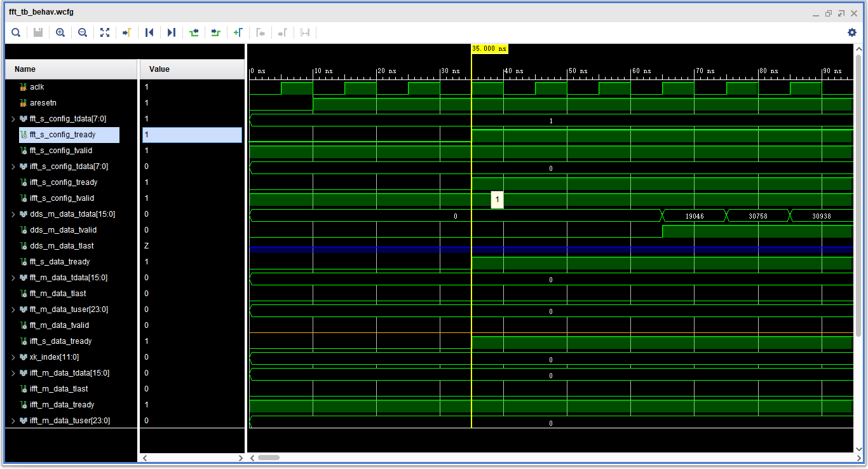Select the fft_s_config_tvalid signal
This screenshot has width=868, height=469.
(62, 151)
